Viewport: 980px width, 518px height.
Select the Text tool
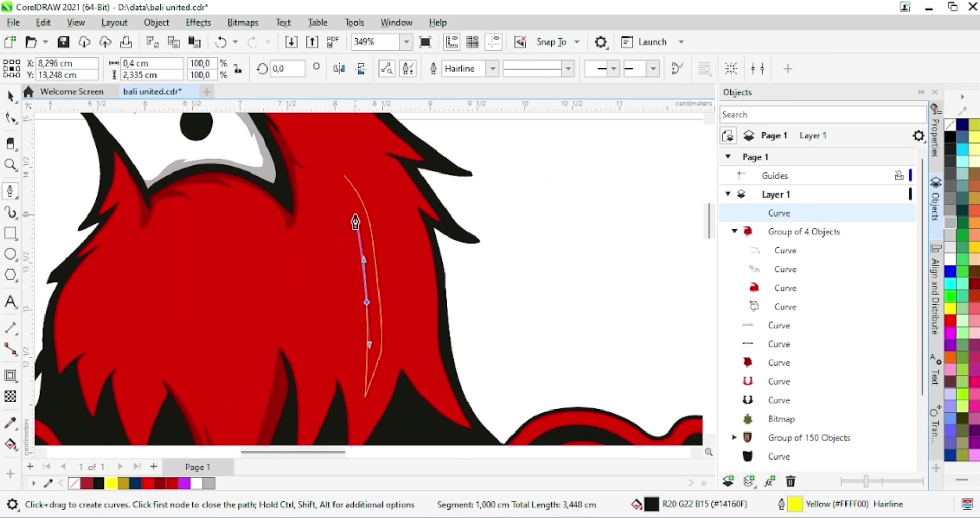11,302
